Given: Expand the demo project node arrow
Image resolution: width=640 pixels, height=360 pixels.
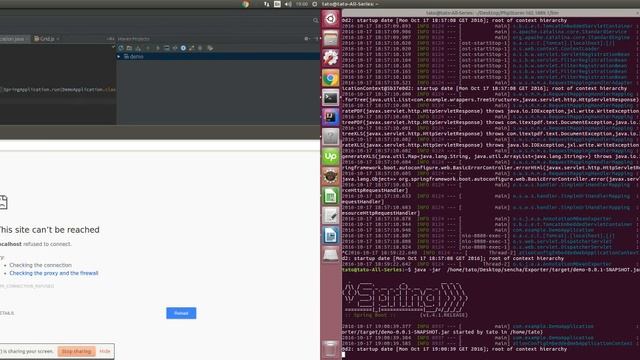Looking at the screenshot, I should [119, 57].
